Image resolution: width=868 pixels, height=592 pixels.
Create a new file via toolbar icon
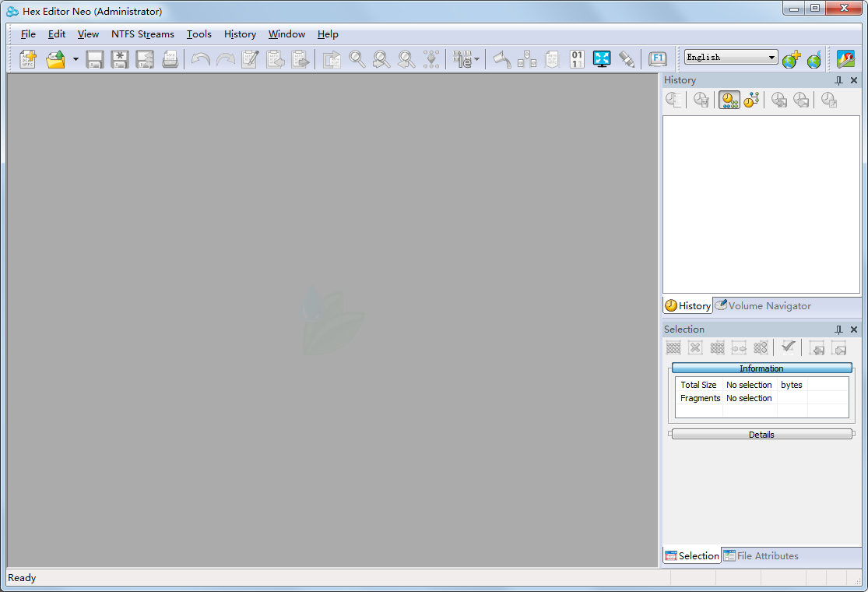(x=28, y=58)
